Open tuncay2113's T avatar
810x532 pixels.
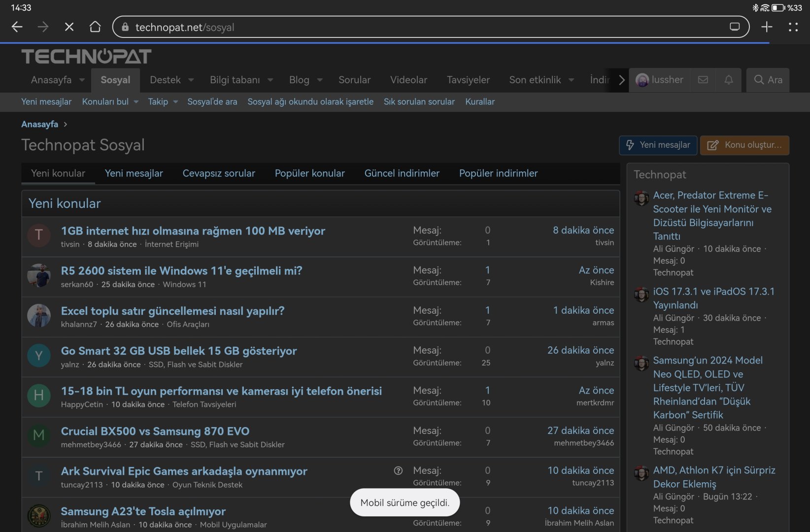pyautogui.click(x=39, y=476)
